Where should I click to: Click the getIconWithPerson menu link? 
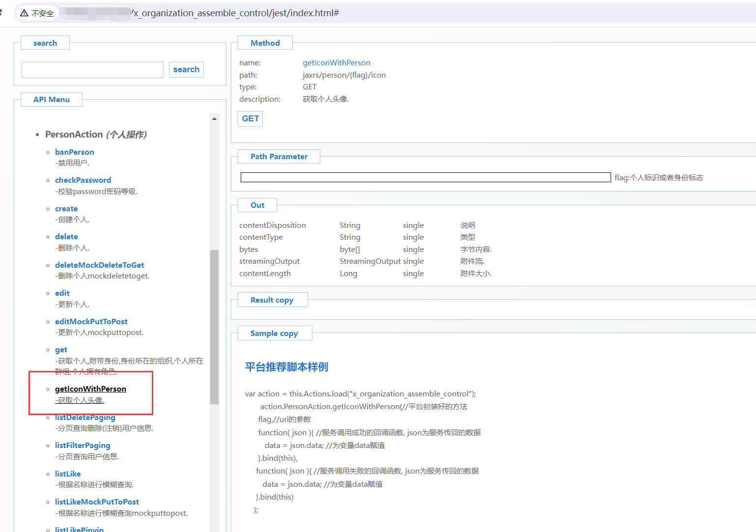coord(90,389)
